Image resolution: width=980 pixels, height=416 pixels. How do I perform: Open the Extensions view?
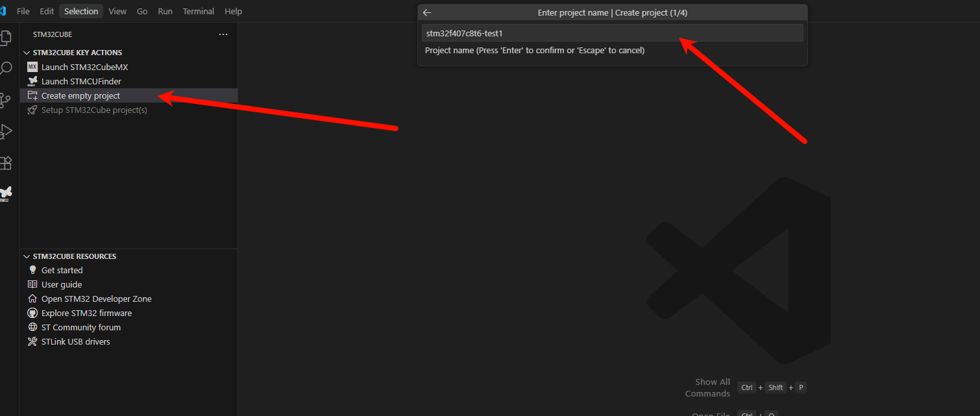point(5,162)
